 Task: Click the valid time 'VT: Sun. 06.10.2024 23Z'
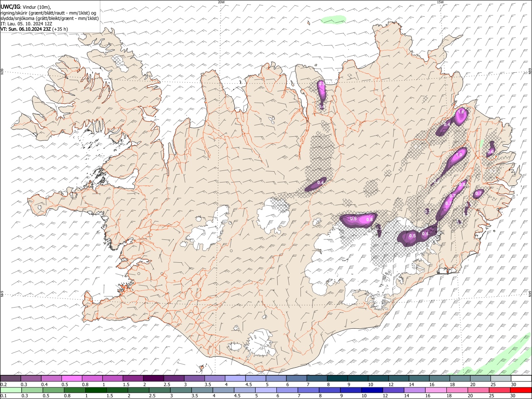[26, 29]
